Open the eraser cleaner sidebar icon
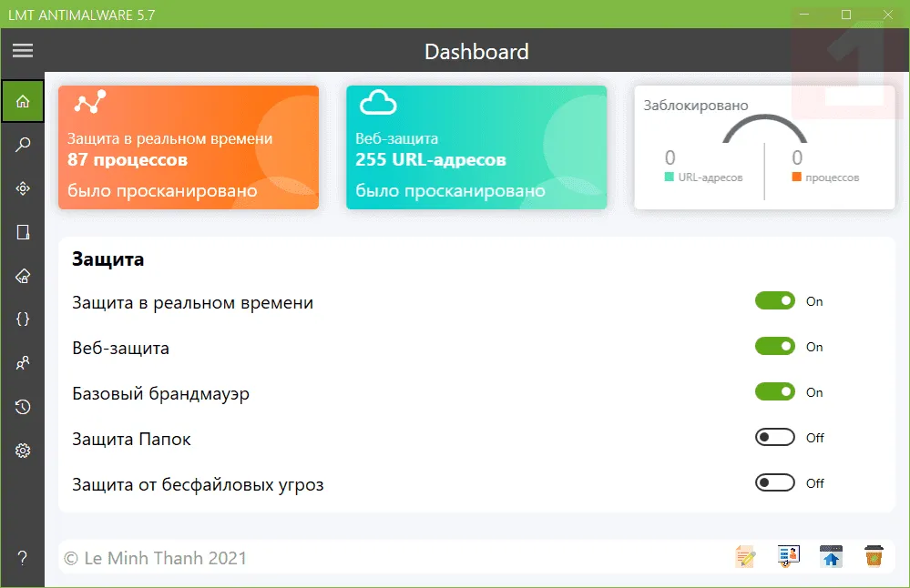The width and height of the screenshot is (910, 588). tap(23, 276)
